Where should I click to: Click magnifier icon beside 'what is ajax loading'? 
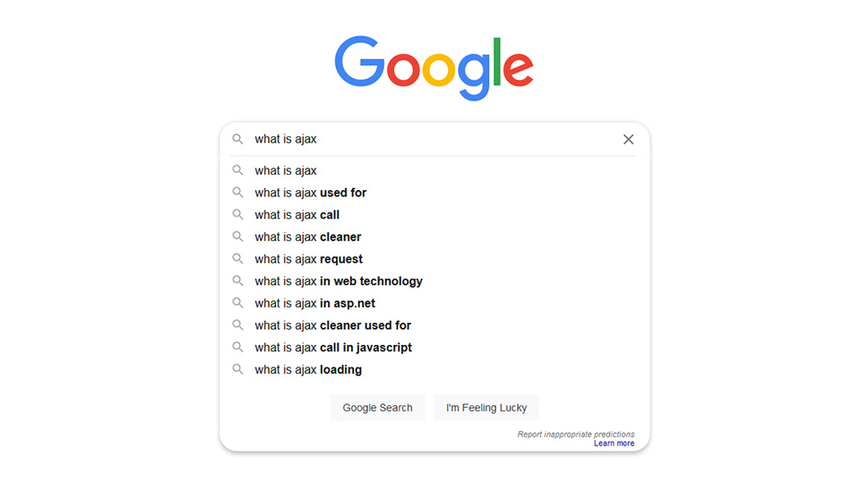point(237,369)
